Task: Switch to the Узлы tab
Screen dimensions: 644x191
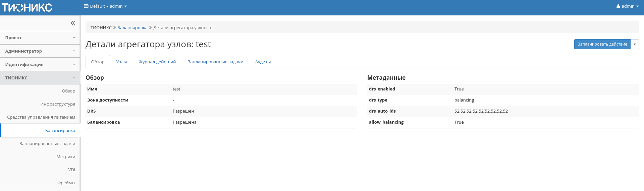Action: point(121,62)
